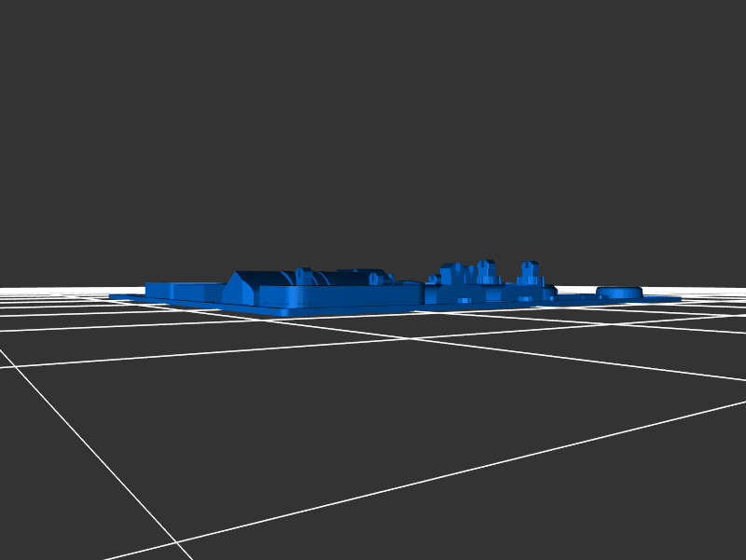Select the small post at the left block's right end

tap(375, 278)
